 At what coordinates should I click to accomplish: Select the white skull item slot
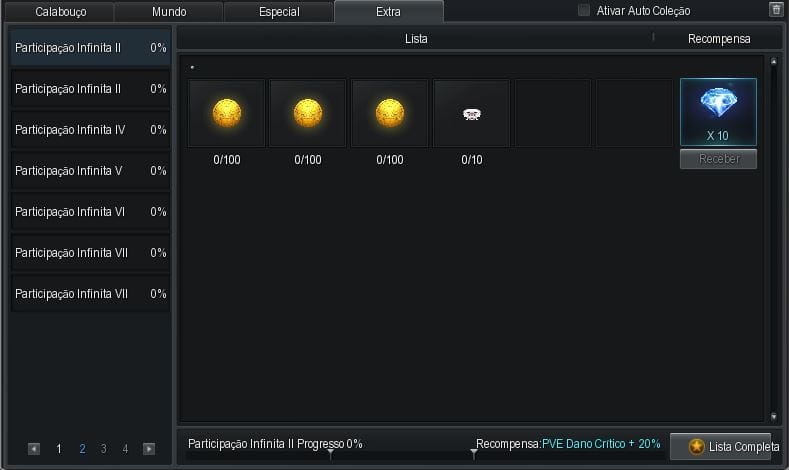pyautogui.click(x=472, y=114)
